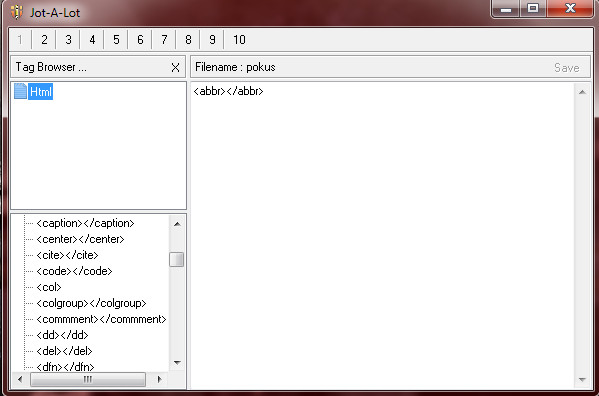Insert the dfn tag
This screenshot has width=599, height=396.
[x=65, y=367]
